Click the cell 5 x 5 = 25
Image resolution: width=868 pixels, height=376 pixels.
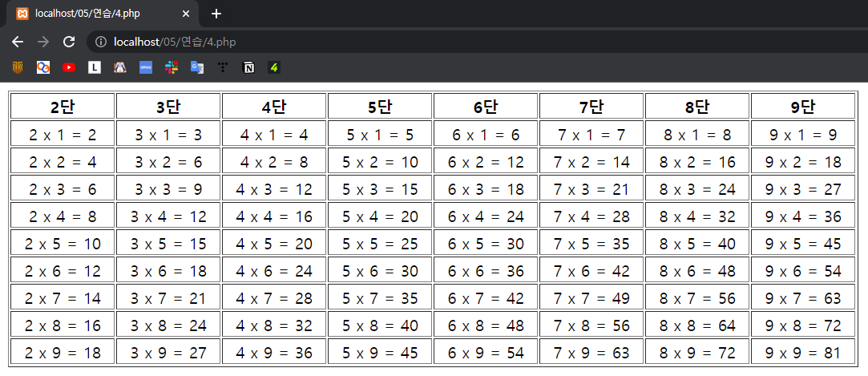(380, 243)
